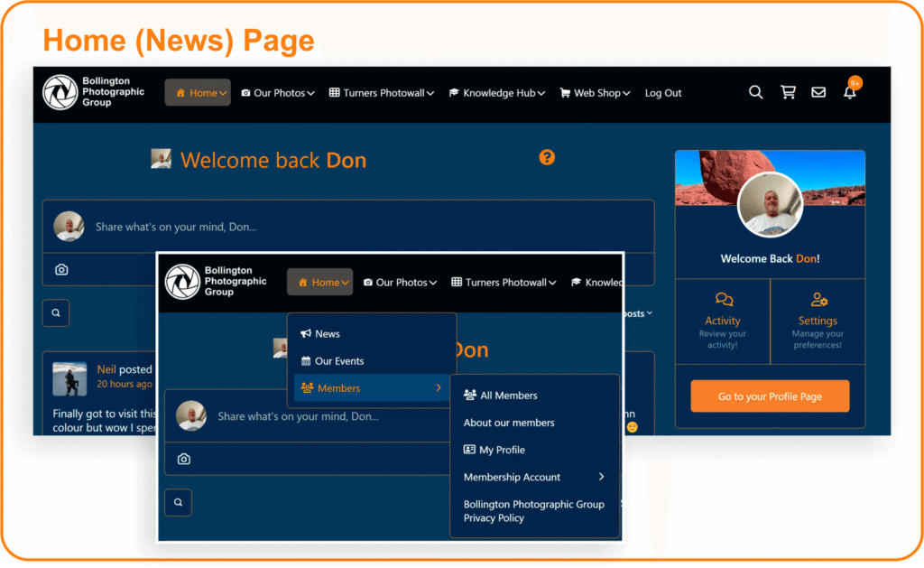
Task: Click the search magnifier in top navigation
Action: (756, 92)
